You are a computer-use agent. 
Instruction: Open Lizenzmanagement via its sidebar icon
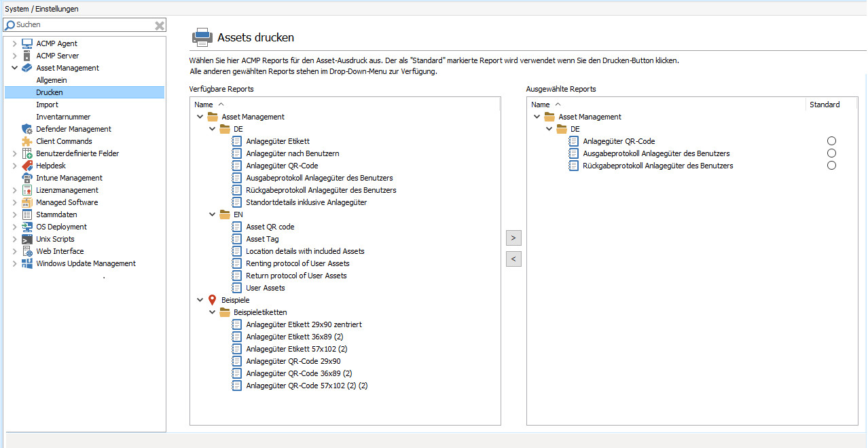pos(27,189)
